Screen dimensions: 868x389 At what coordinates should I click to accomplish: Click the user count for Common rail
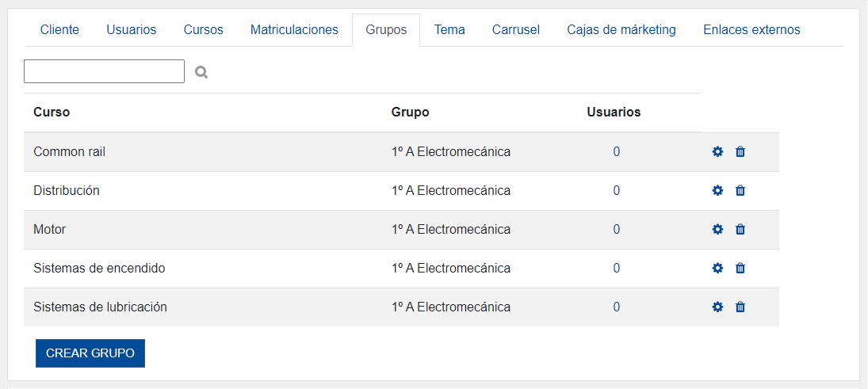(617, 151)
